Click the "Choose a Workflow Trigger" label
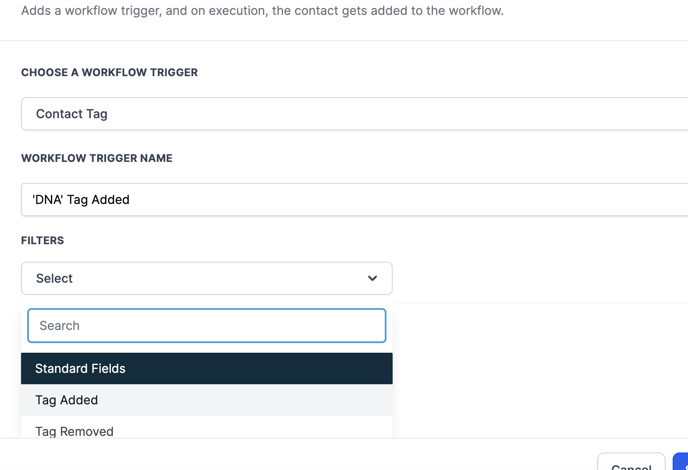 click(109, 73)
